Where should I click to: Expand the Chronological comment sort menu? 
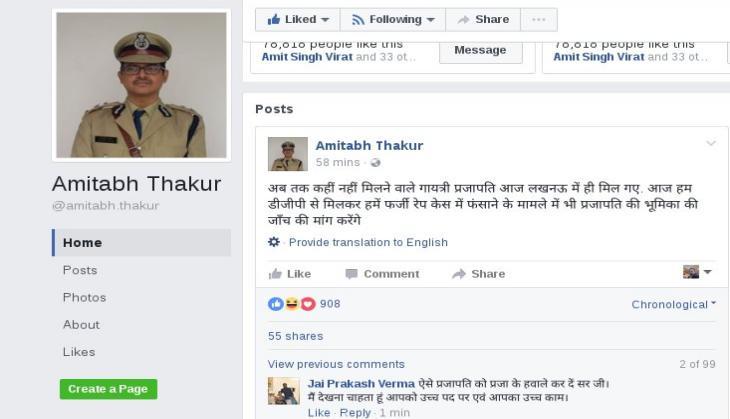click(673, 304)
